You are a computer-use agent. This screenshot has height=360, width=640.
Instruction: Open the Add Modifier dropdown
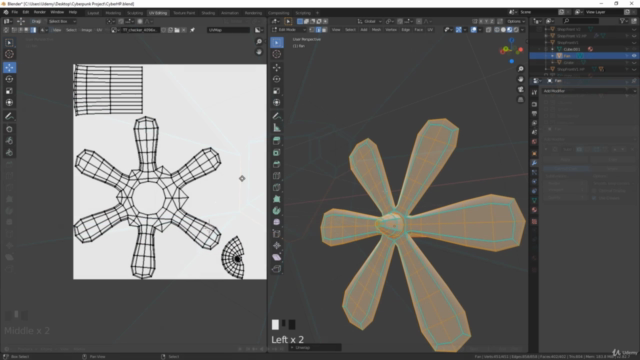(x=589, y=91)
